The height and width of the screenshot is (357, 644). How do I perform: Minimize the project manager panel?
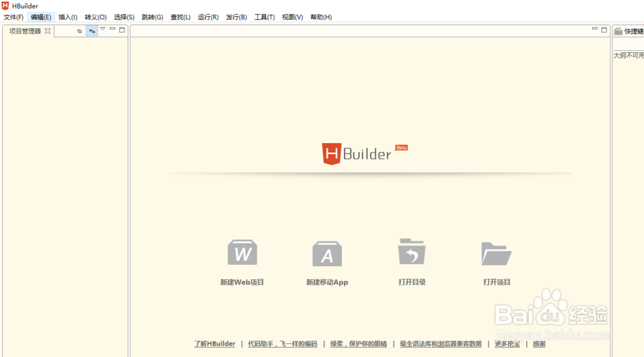tap(113, 29)
